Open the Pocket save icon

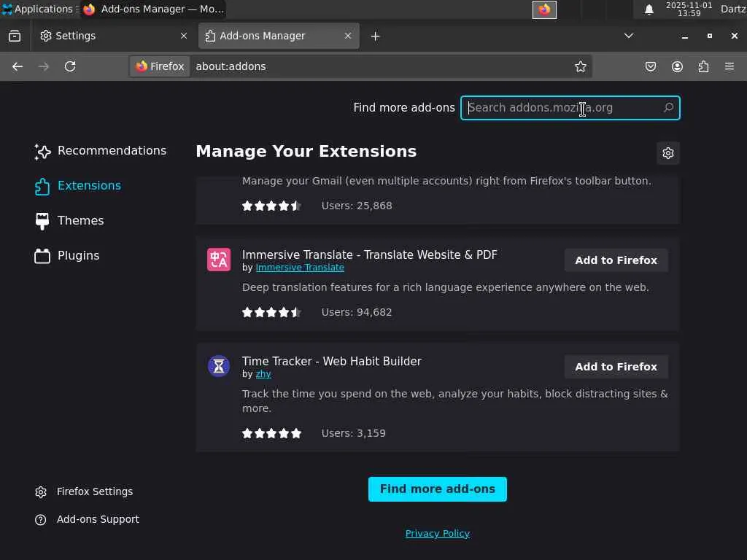pyautogui.click(x=650, y=66)
